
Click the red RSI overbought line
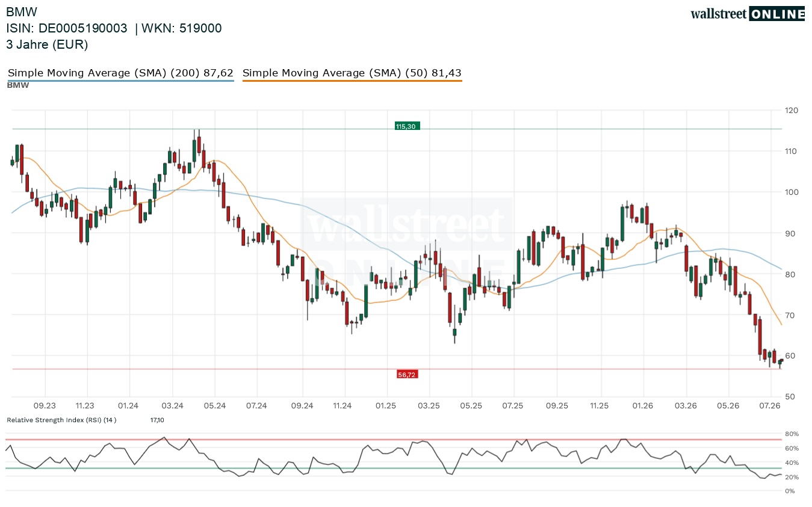[x=394, y=440]
